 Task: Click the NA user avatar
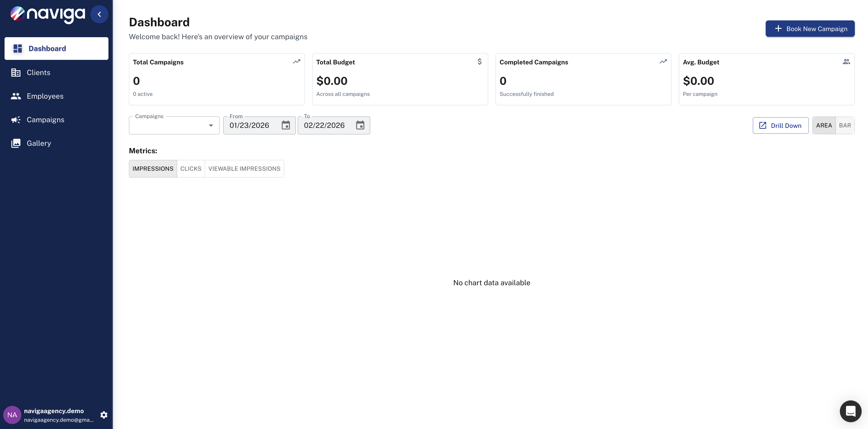(12, 414)
